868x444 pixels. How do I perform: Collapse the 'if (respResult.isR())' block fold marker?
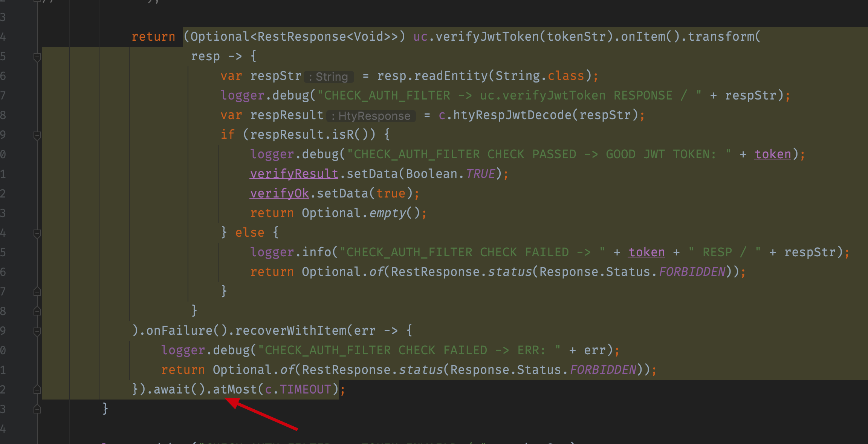pos(37,136)
